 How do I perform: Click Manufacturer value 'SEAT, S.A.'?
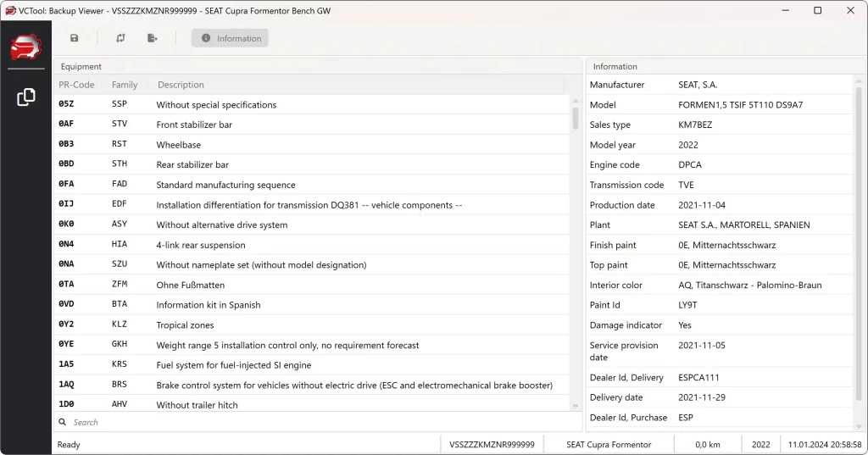point(698,85)
